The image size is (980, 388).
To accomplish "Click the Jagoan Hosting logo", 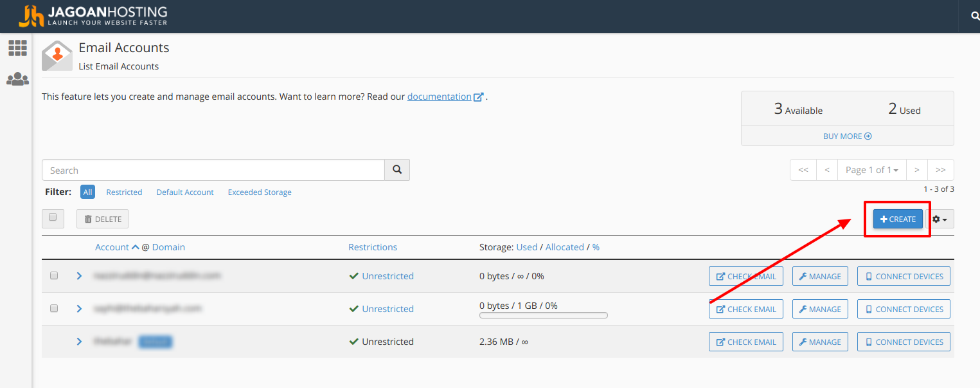I will tap(93, 16).
